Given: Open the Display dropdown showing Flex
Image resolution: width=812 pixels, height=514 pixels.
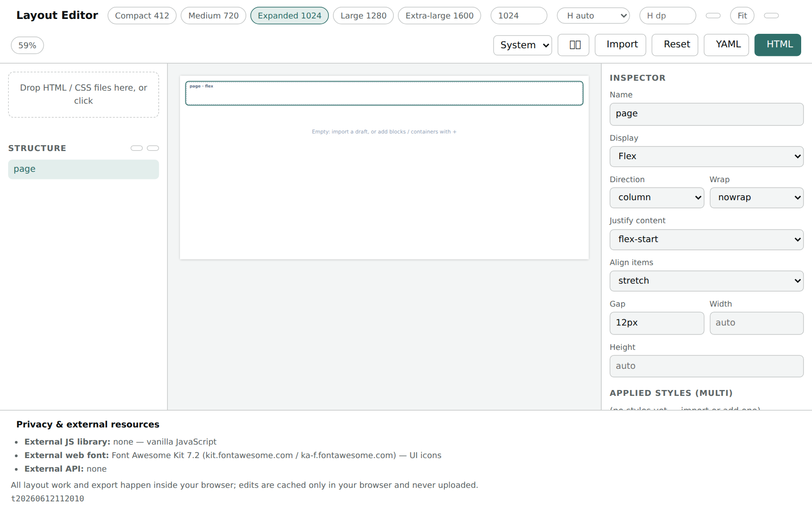Looking at the screenshot, I should coord(706,156).
